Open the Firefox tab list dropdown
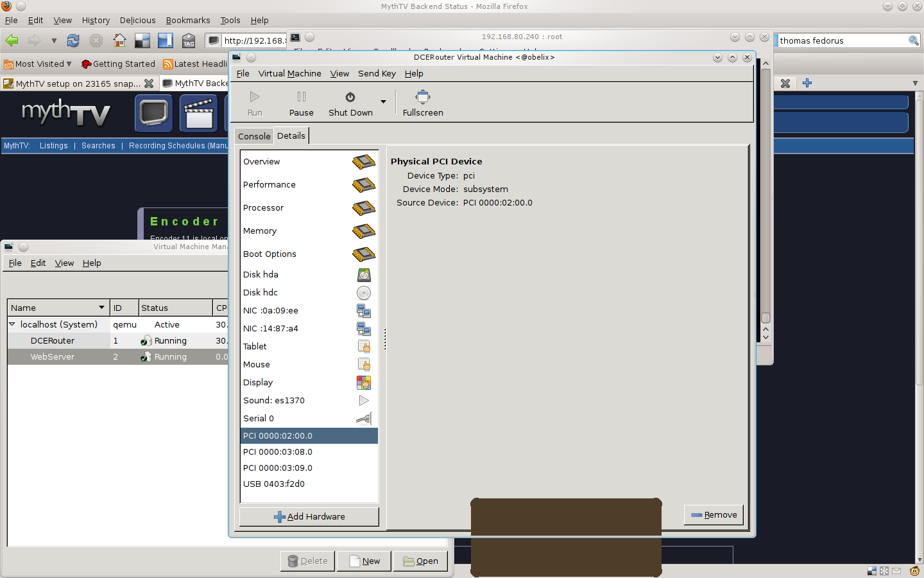Viewport: 924px width, 578px height. 915,83
